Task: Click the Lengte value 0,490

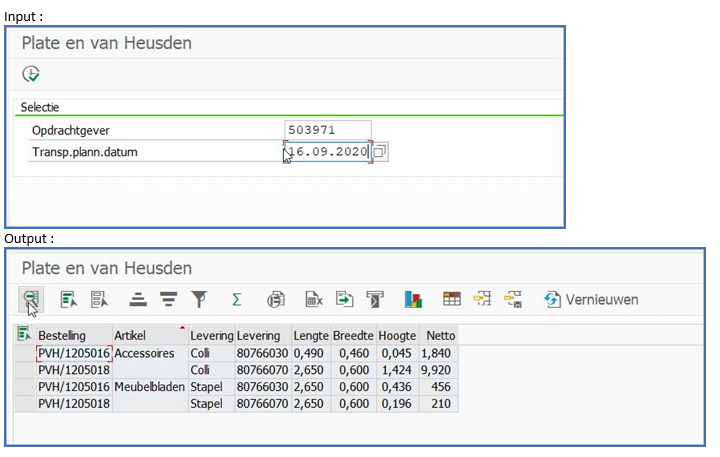Action: (x=311, y=353)
